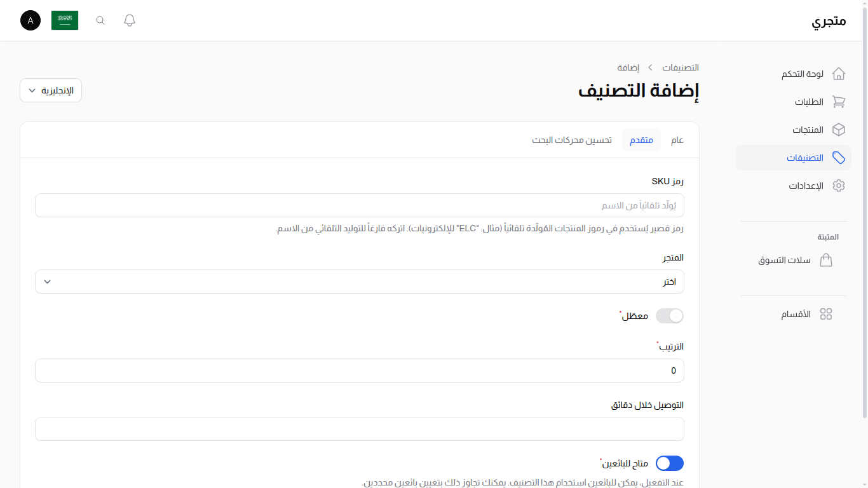The height and width of the screenshot is (488, 868).
Task: Open the لوحة التحكم dashboard home icon
Action: coord(839,74)
